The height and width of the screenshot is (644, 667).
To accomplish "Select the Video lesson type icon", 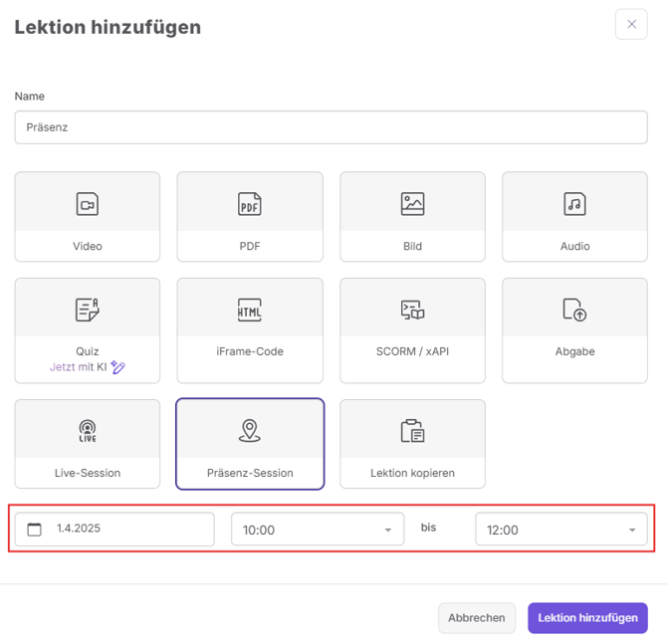I will [88, 204].
